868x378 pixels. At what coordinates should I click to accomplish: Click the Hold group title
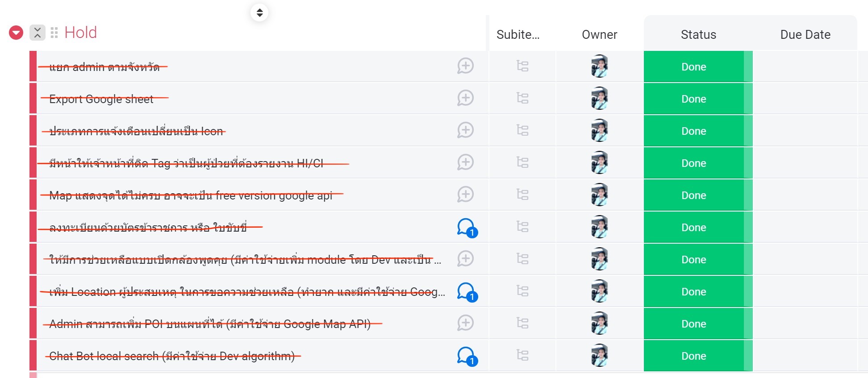tap(80, 33)
